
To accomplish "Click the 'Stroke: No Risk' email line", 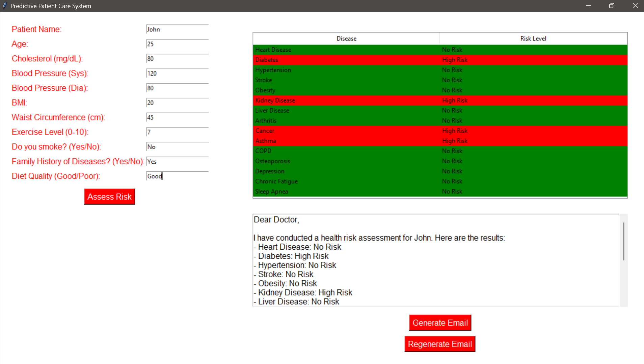I will tap(284, 274).
